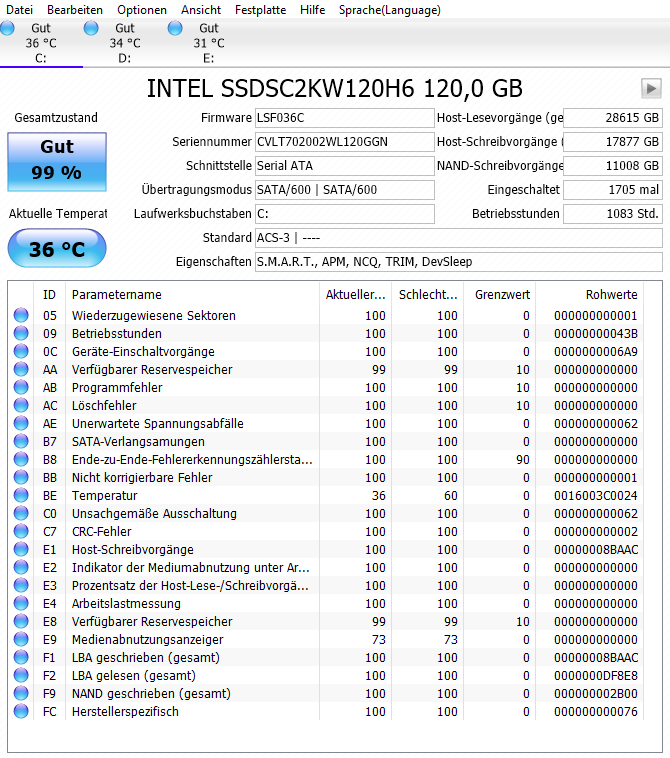The height and width of the screenshot is (758, 670).
Task: Click the drive title INTEL SSDSC2KW120H6
Action: tap(335, 88)
